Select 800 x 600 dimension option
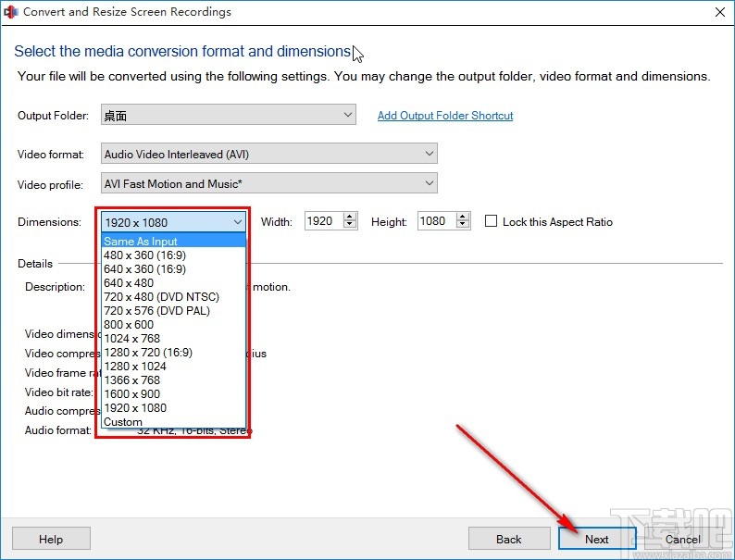Screen dimensions: 735x560 pyautogui.click(x=173, y=324)
